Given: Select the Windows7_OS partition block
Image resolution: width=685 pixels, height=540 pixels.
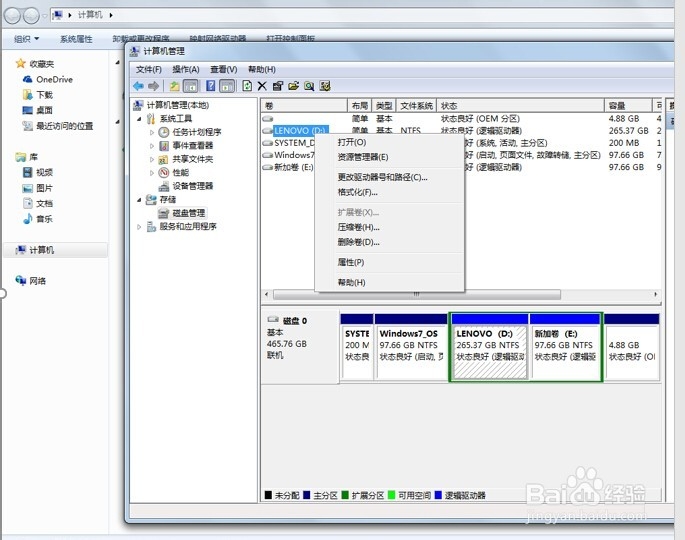Looking at the screenshot, I should (x=410, y=346).
